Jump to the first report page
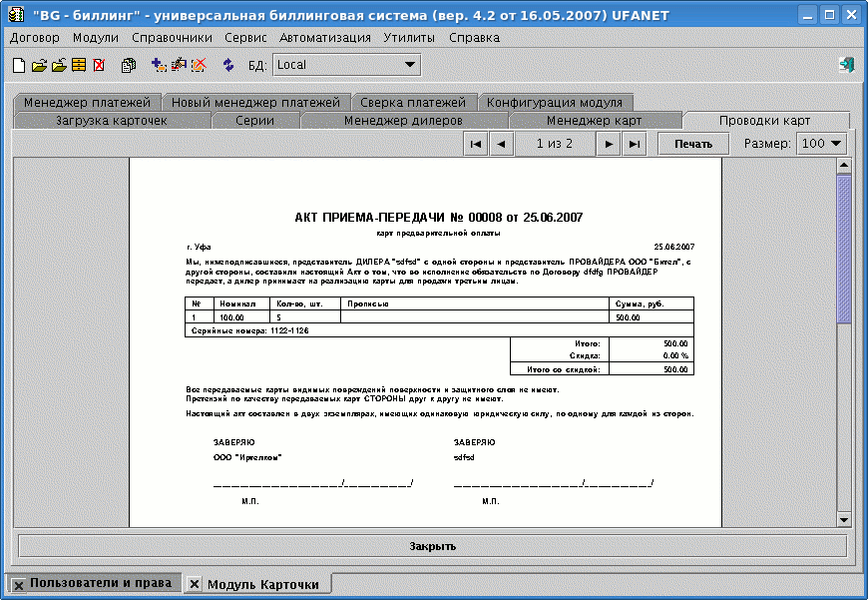868x600 pixels. pos(477,144)
